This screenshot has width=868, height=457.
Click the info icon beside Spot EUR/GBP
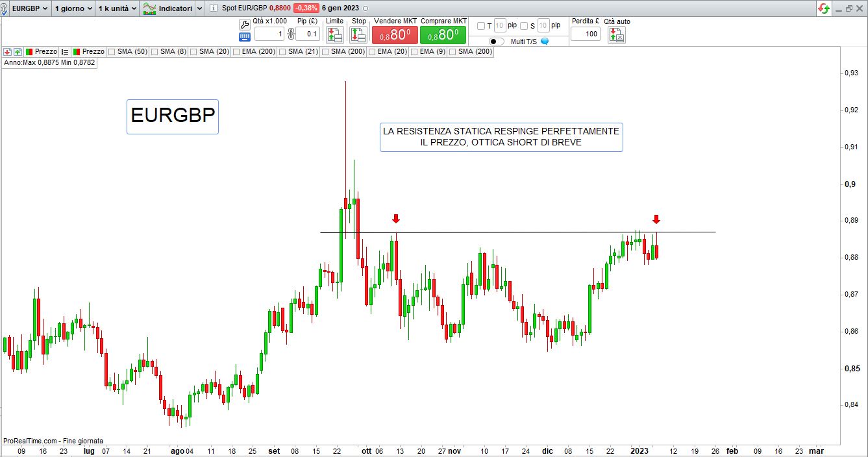point(214,8)
